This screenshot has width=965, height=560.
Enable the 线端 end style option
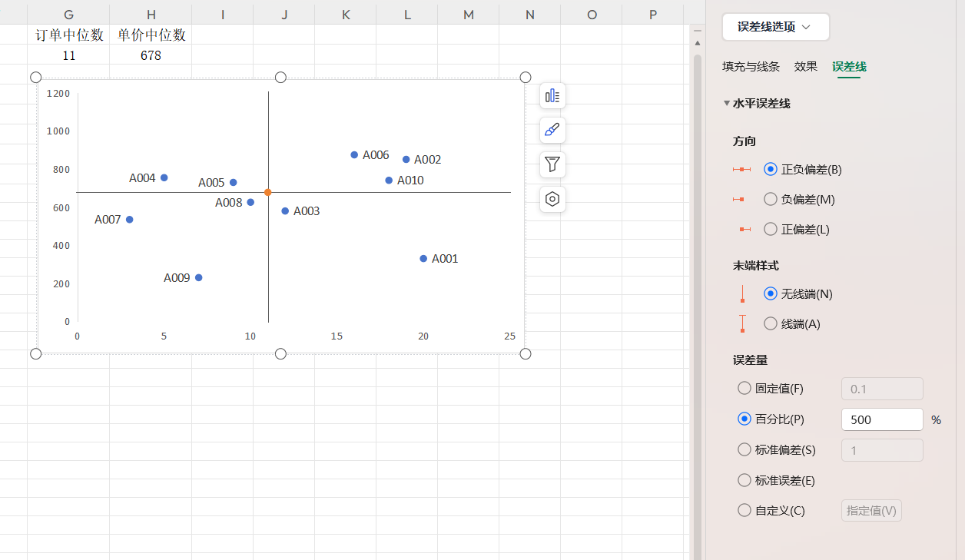[770, 323]
